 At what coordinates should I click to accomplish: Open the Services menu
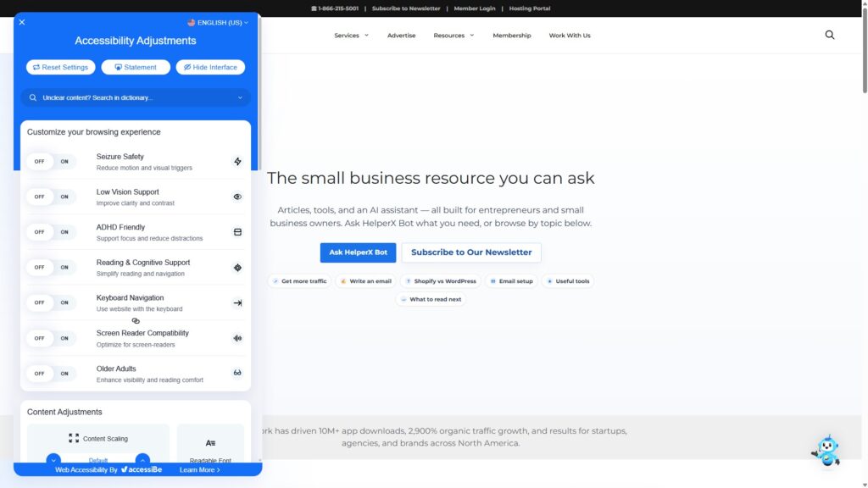pyautogui.click(x=347, y=36)
